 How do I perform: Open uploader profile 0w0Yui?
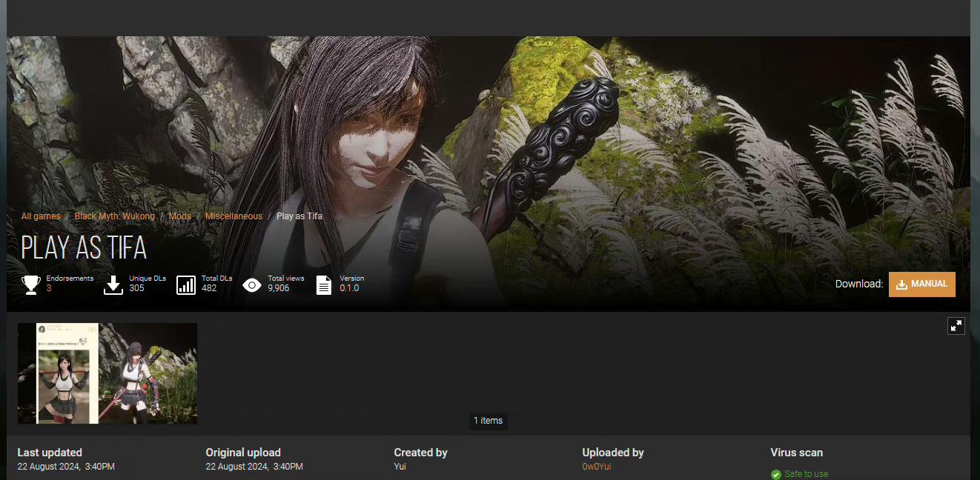click(x=597, y=467)
